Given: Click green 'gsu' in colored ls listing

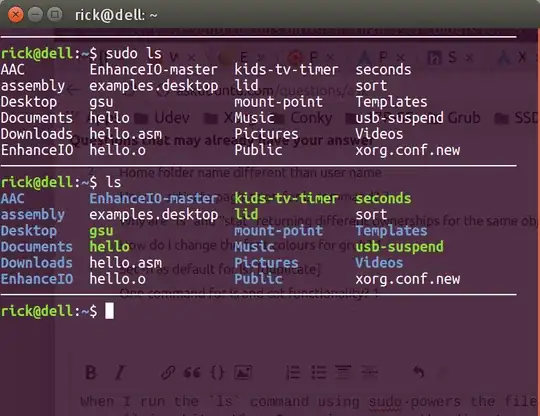Looking at the screenshot, I should tap(101, 231).
